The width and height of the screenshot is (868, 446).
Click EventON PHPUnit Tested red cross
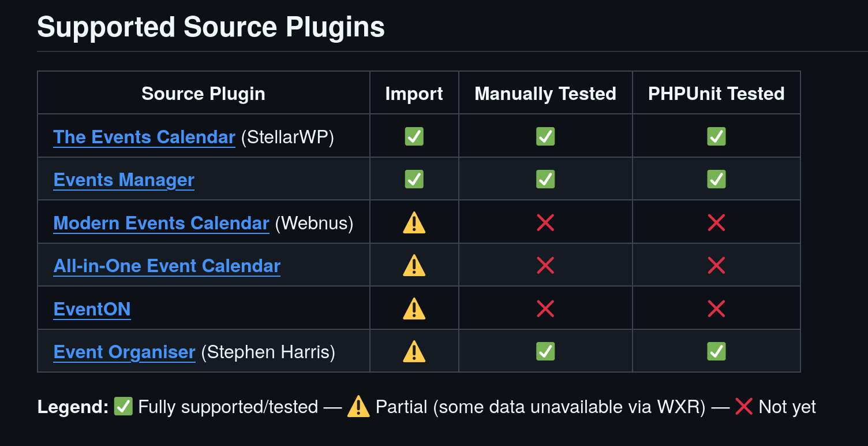[x=716, y=309]
